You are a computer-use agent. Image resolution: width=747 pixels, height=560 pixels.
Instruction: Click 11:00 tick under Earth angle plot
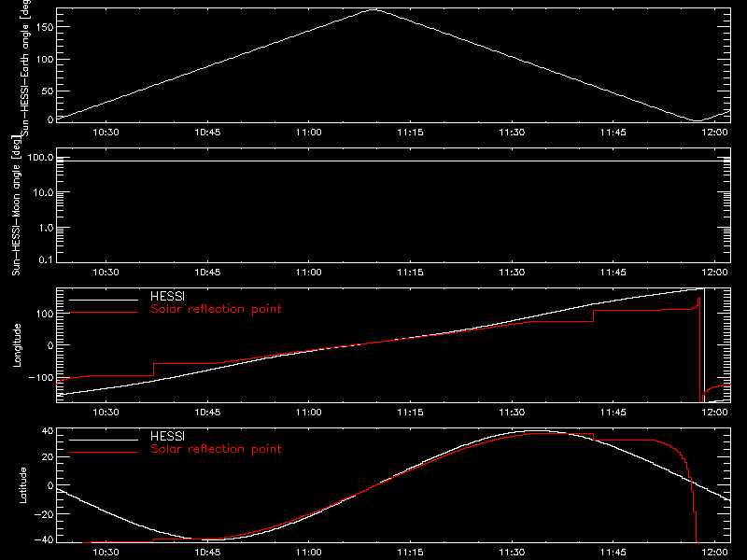pyautogui.click(x=309, y=133)
